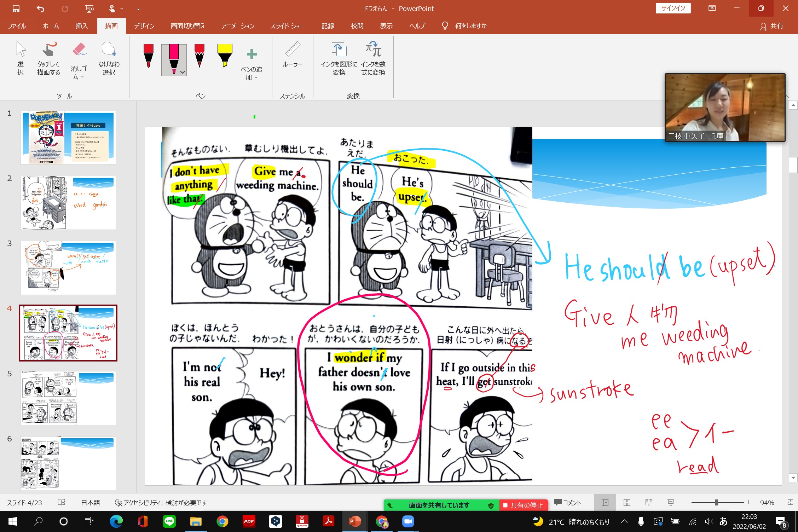Start slideshow from status bar icon
The height and width of the screenshot is (532, 798).
pos(671,503)
